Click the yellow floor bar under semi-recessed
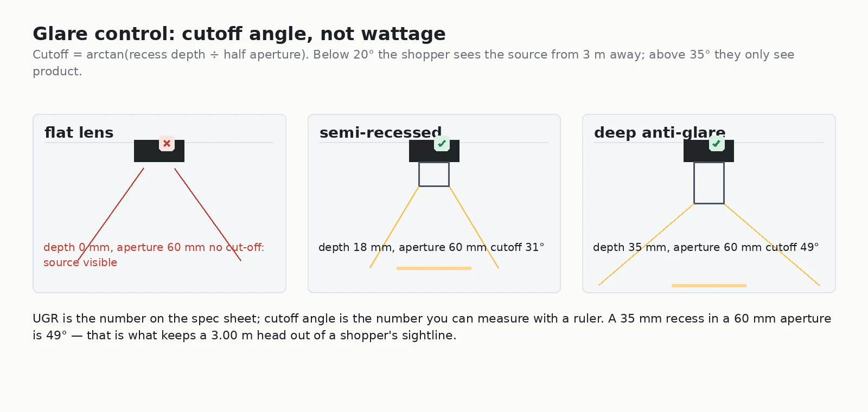The width and height of the screenshot is (868, 412). pyautogui.click(x=434, y=268)
